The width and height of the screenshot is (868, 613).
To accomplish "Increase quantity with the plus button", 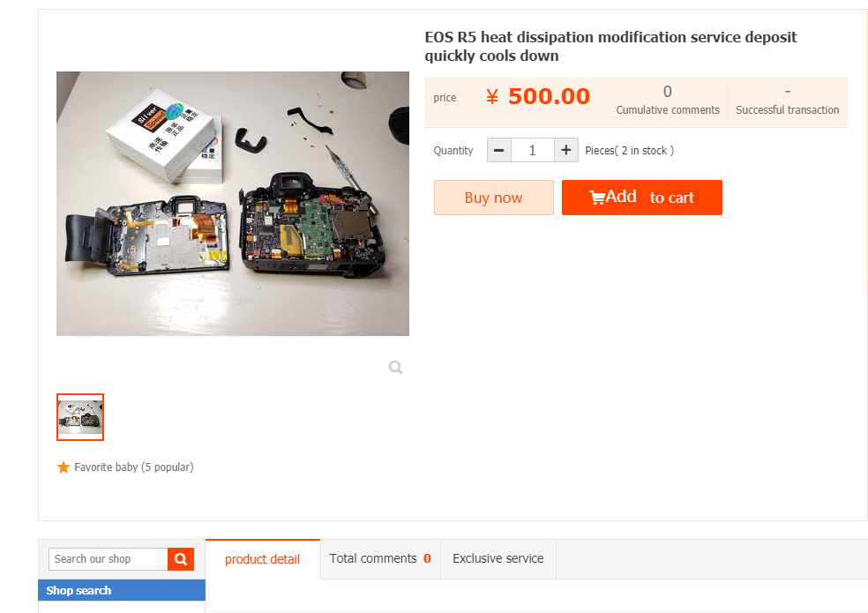I will (565, 150).
